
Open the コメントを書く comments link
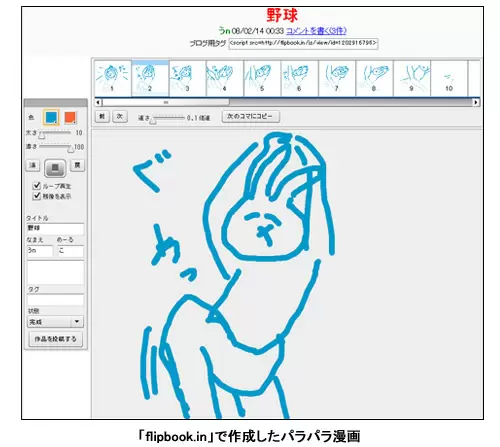pyautogui.click(x=316, y=31)
